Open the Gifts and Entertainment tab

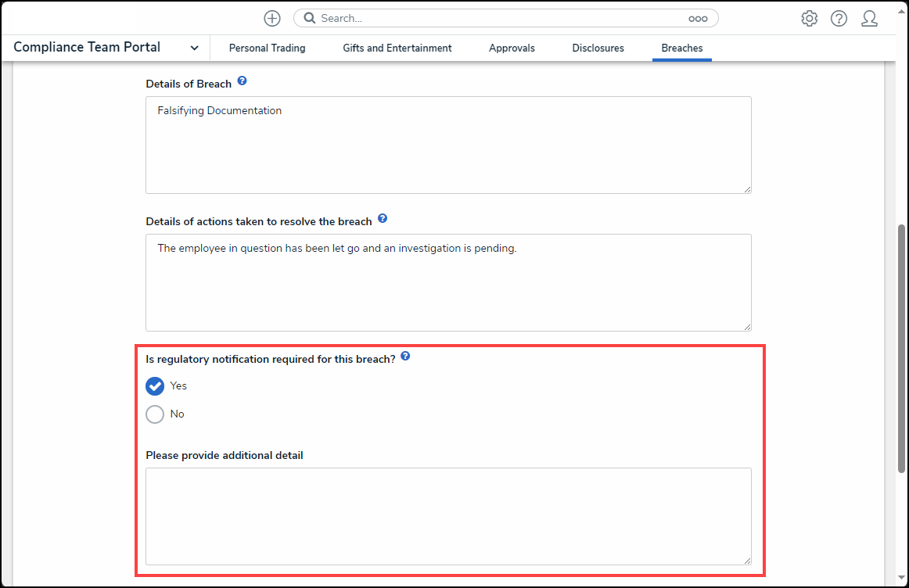tap(397, 48)
